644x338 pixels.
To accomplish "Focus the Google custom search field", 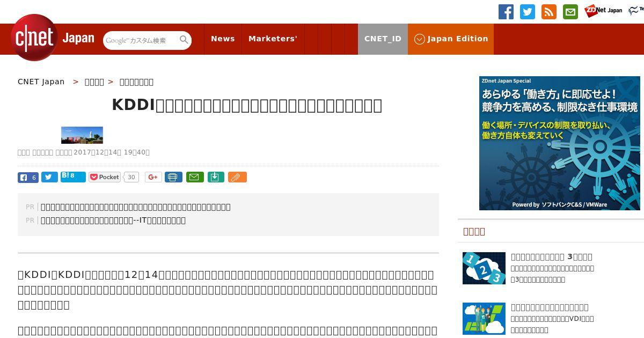I will click(141, 40).
